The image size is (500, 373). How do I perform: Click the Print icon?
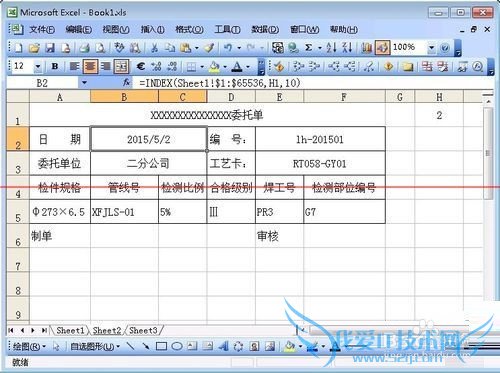point(85,48)
